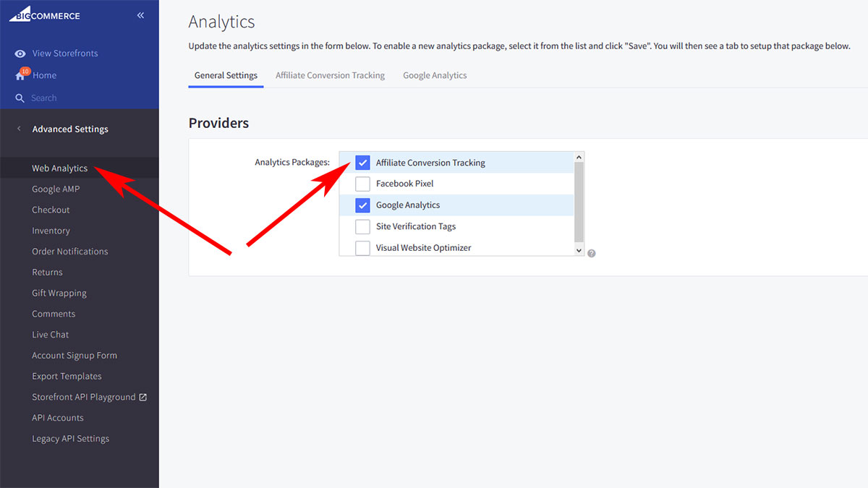Image resolution: width=868 pixels, height=488 pixels.
Task: Click the Search field in sidebar
Action: (43, 98)
